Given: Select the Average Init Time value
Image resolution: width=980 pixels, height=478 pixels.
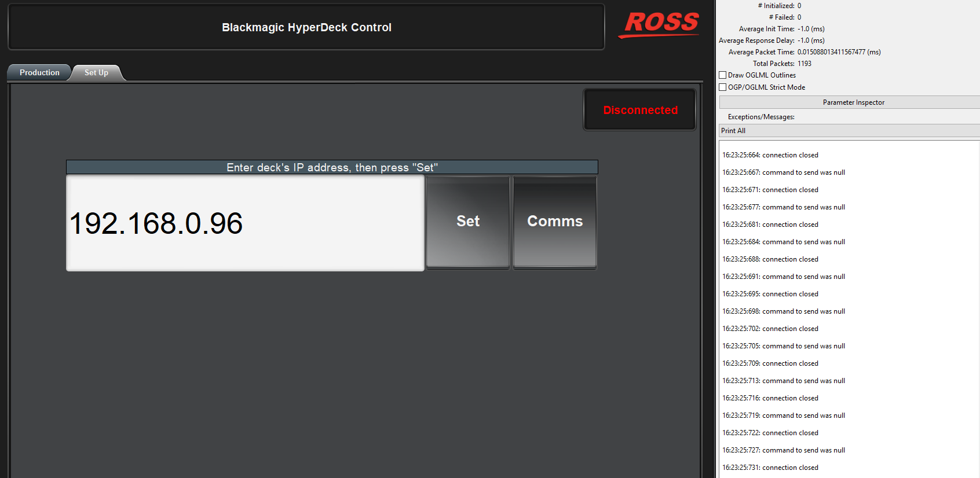Looking at the screenshot, I should (811, 29).
